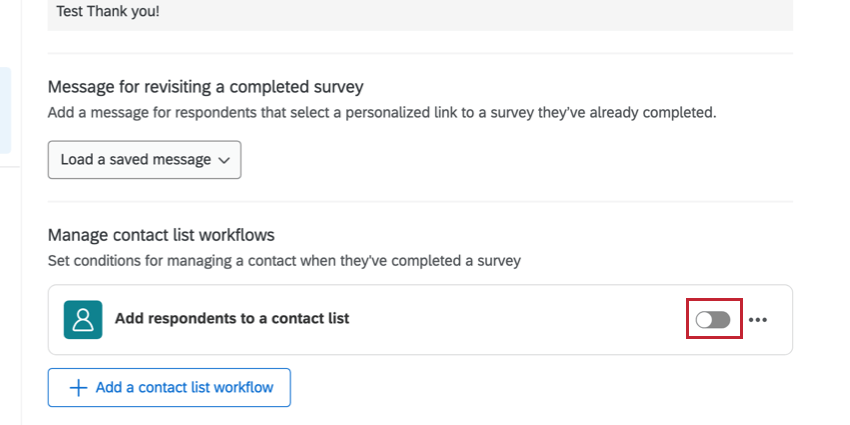Click Message for revisiting a completed survey heading

click(205, 87)
